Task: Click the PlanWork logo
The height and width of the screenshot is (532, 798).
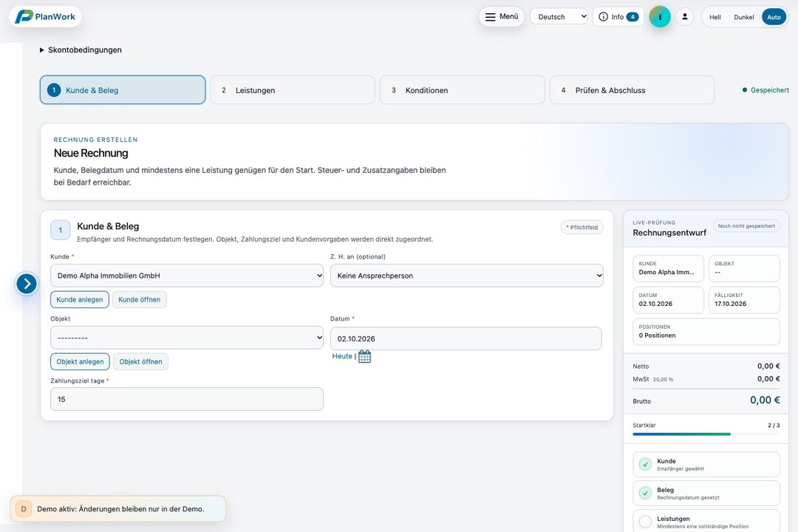Action: [45, 17]
